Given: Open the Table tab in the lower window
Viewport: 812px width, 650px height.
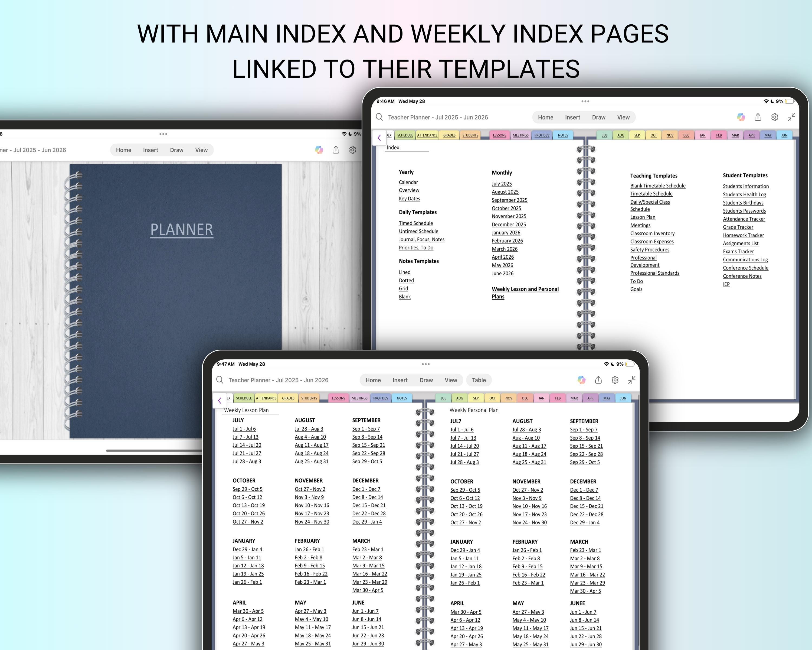Looking at the screenshot, I should point(479,380).
